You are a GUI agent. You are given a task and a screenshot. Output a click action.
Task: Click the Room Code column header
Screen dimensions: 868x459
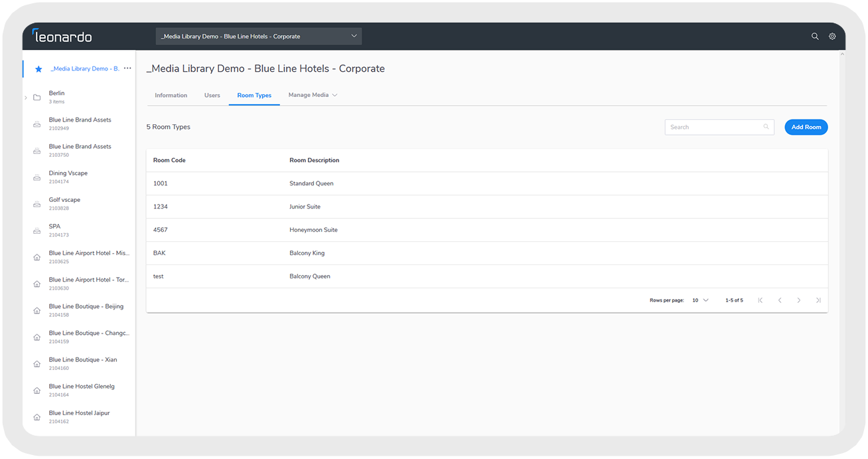(x=169, y=161)
